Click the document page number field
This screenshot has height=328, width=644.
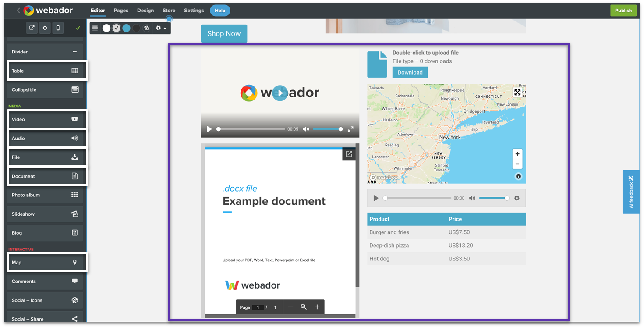pyautogui.click(x=258, y=307)
